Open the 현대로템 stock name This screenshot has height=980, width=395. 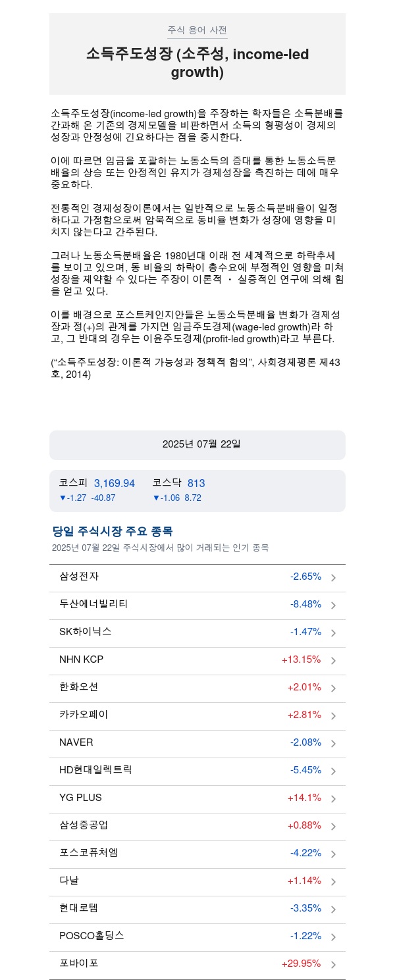pyautogui.click(x=78, y=908)
